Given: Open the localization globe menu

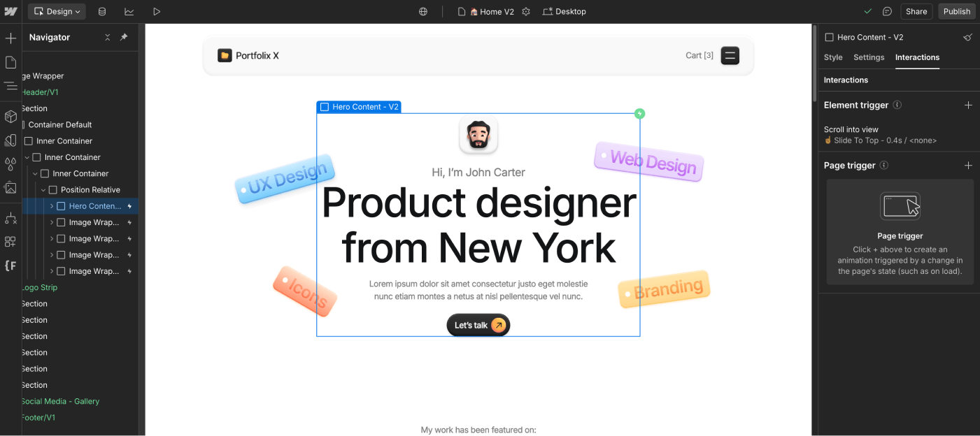Looking at the screenshot, I should [423, 11].
